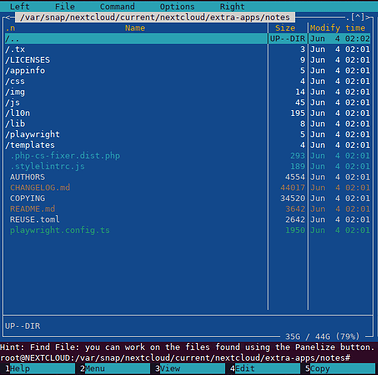Click the [^] panel history arrow
The image size is (378, 375).
tap(358, 17)
